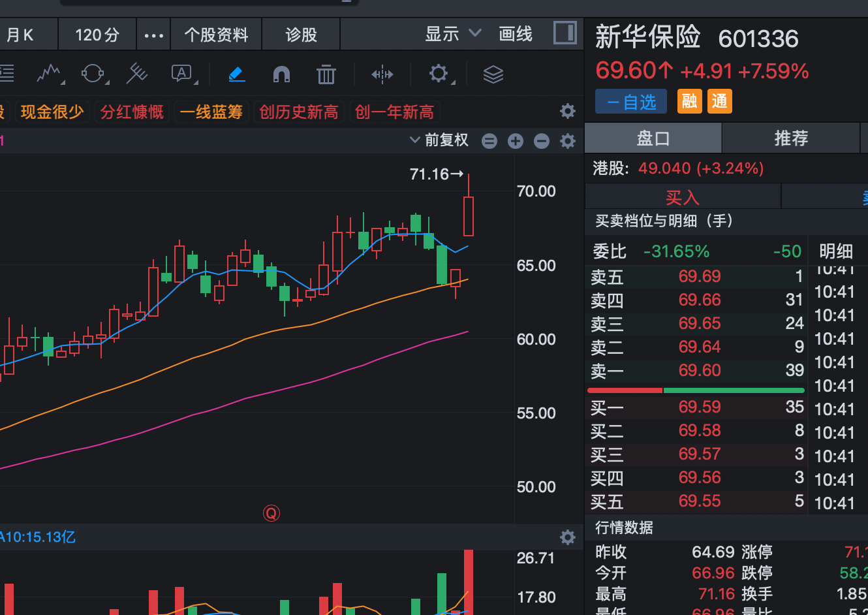Open volume pane settings gear
The image size is (868, 615).
[568, 537]
